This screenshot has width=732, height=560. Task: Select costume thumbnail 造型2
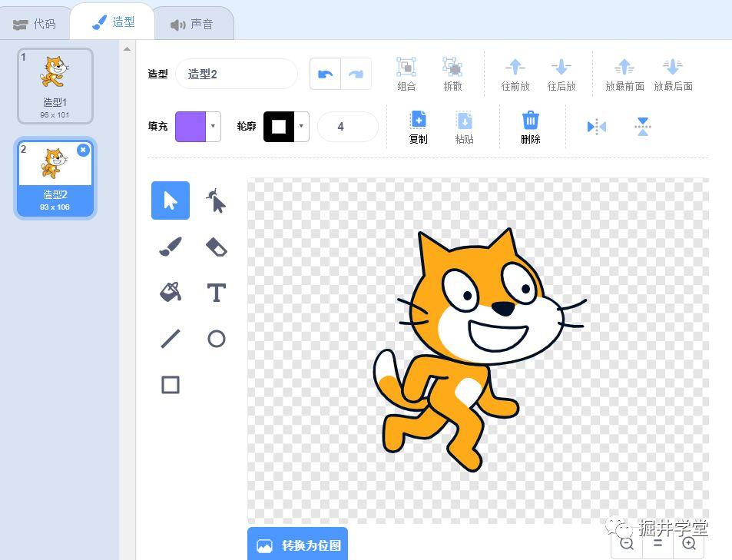(x=55, y=178)
